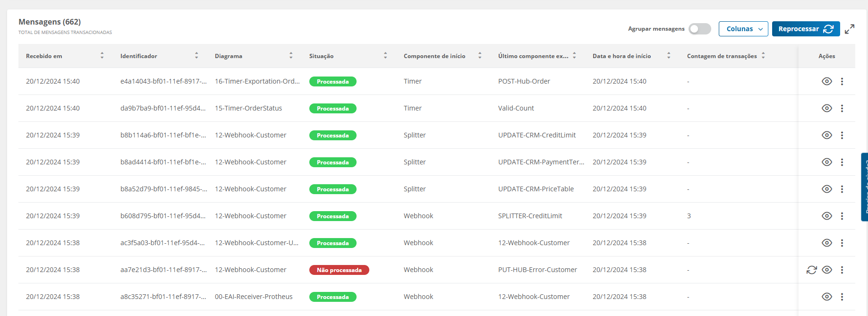Select identifier ac3f5a03-bf01-11ef-95d4-...
Screen dimensions: 868x316
pos(162,243)
